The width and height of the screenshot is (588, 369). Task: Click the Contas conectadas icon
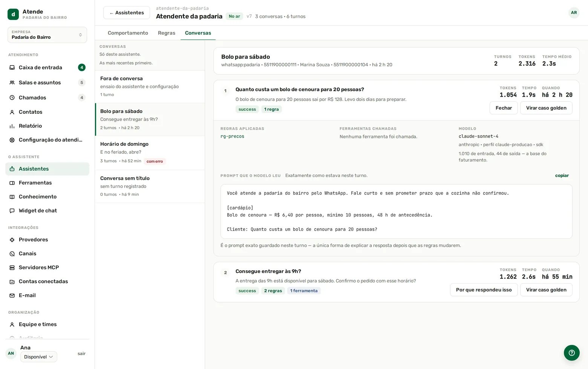(12, 281)
